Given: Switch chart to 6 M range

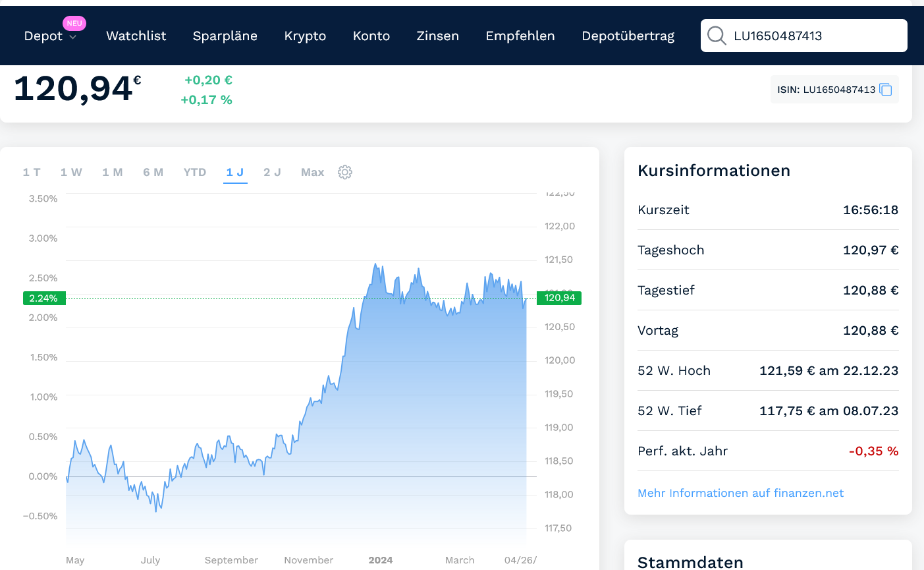Looking at the screenshot, I should pos(153,172).
